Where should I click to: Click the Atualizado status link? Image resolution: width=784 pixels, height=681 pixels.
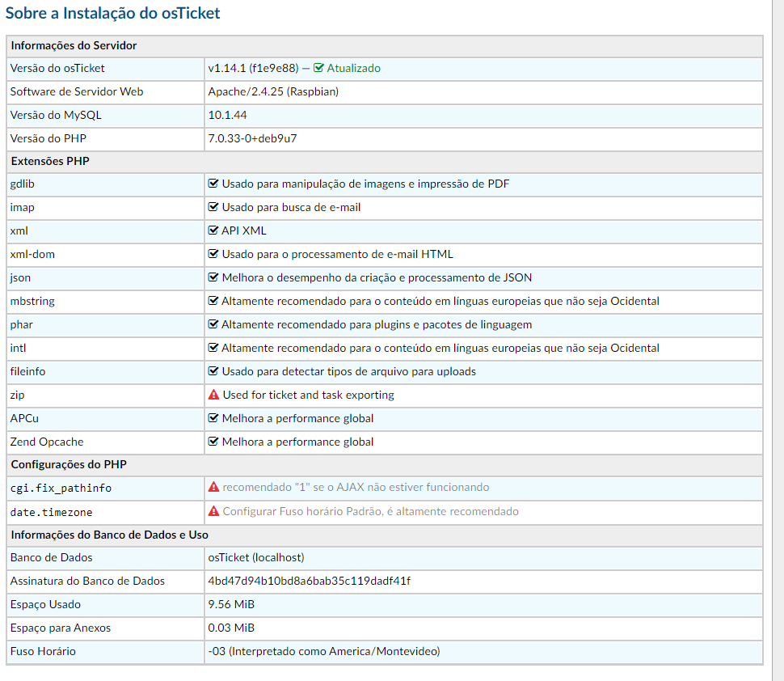click(x=353, y=68)
